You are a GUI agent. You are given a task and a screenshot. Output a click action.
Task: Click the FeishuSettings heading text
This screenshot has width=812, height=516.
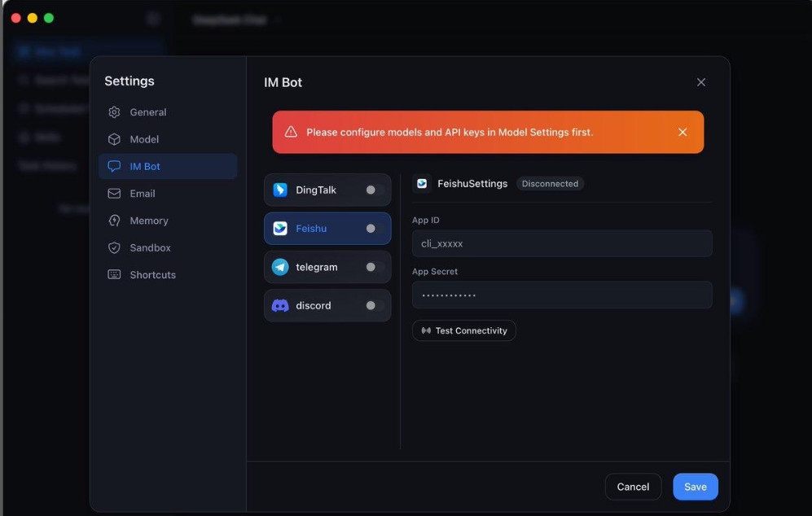[x=472, y=184]
